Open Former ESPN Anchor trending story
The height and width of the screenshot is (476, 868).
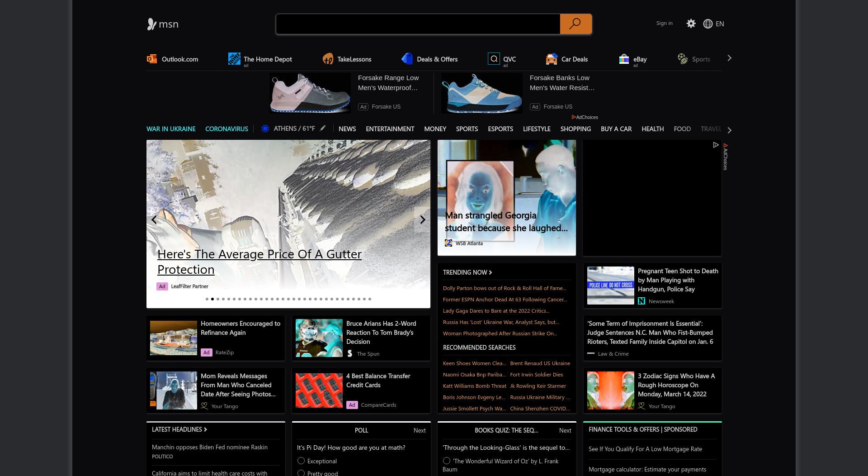tap(505, 299)
